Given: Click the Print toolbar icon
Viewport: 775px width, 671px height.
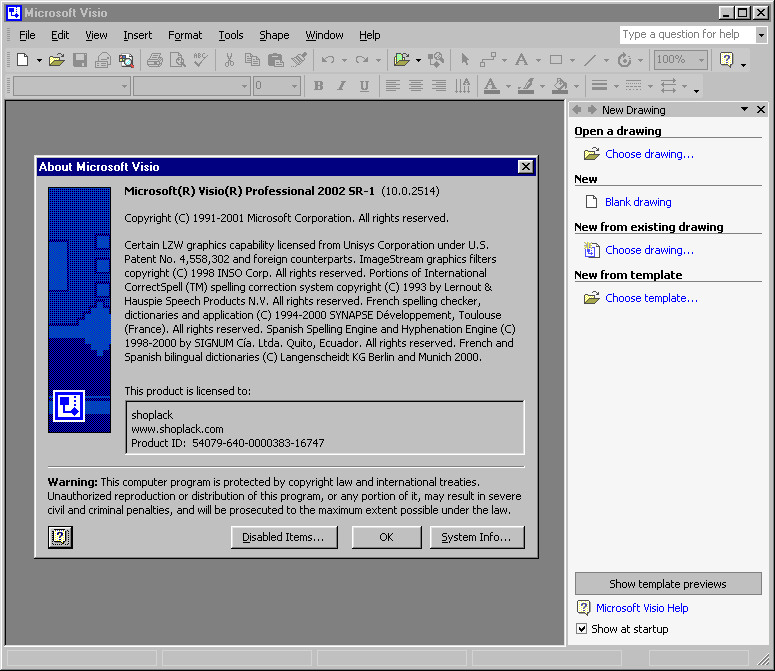Looking at the screenshot, I should coord(155,60).
